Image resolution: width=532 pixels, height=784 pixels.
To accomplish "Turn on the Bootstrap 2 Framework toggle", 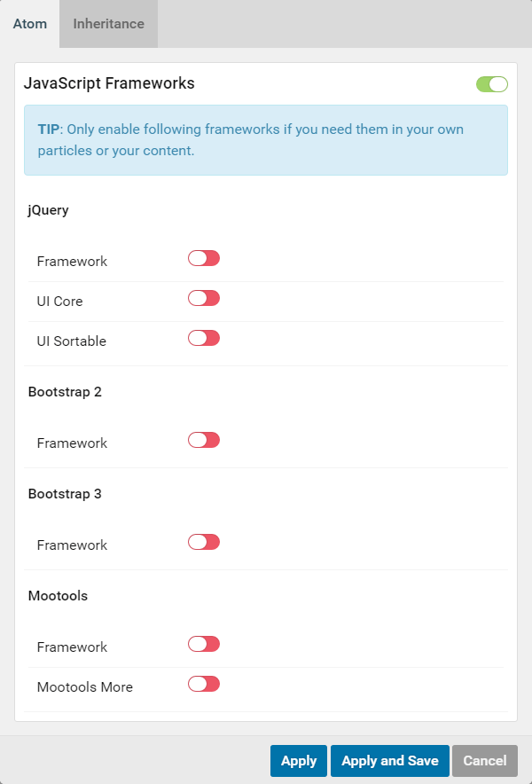I will point(203,440).
